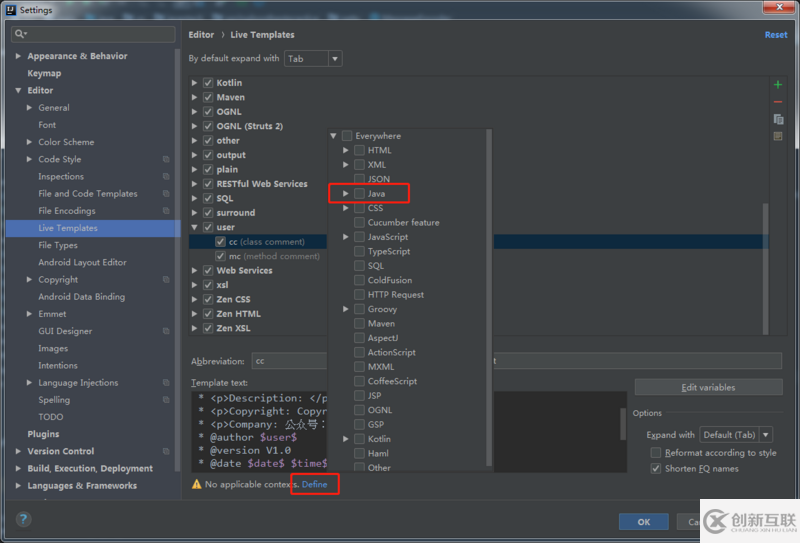This screenshot has width=800, height=543.
Task: Click the warning icon beside No applicable contexts
Action: (196, 484)
